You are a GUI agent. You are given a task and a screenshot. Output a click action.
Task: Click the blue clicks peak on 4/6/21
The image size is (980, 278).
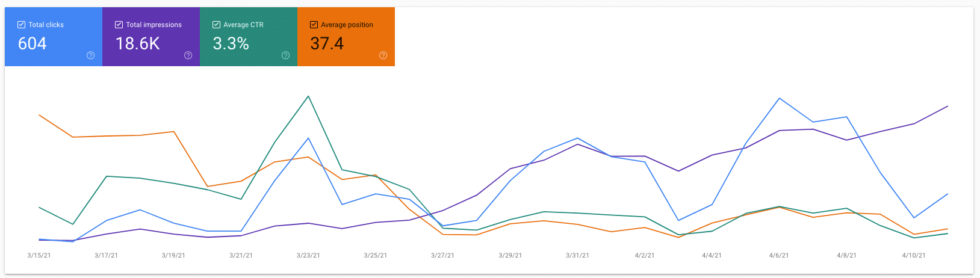[780, 98]
